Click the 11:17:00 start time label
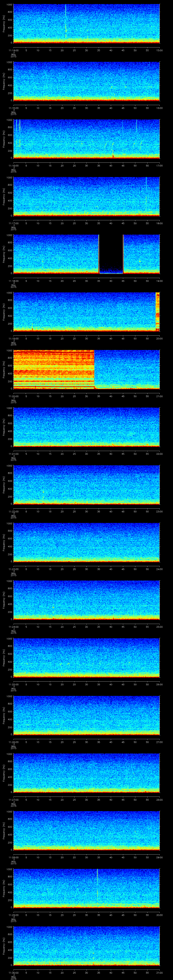The width and height of the screenshot is (173, 980). coord(13,223)
